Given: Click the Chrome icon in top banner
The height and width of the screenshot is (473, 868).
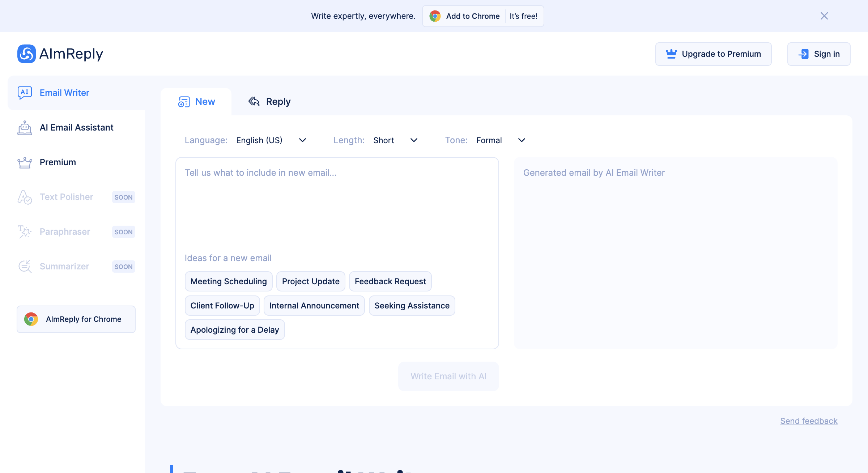Looking at the screenshot, I should click(435, 16).
